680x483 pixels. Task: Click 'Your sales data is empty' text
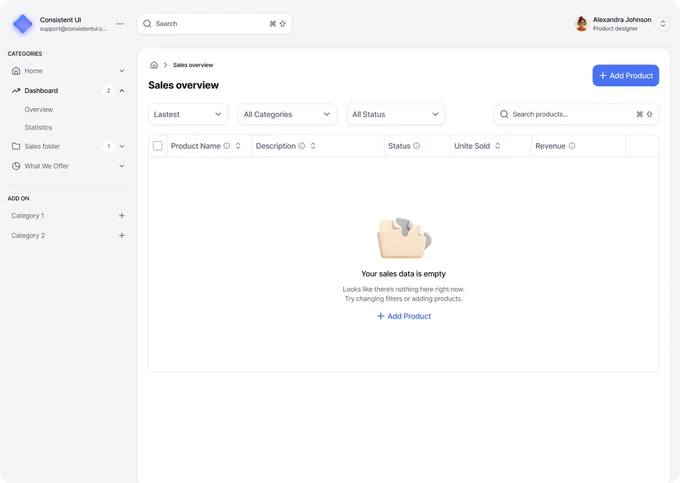[403, 274]
